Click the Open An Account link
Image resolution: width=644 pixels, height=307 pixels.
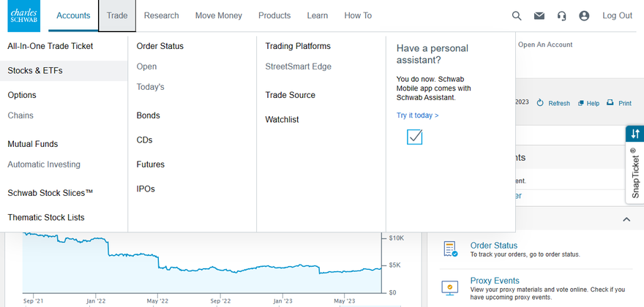pyautogui.click(x=545, y=45)
